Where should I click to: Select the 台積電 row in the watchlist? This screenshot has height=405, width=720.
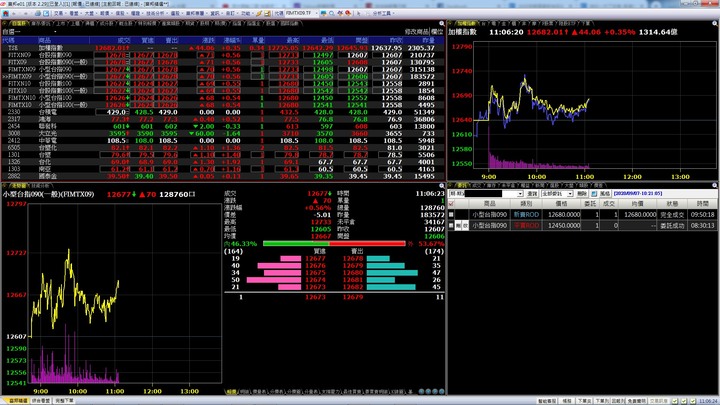pos(223,112)
